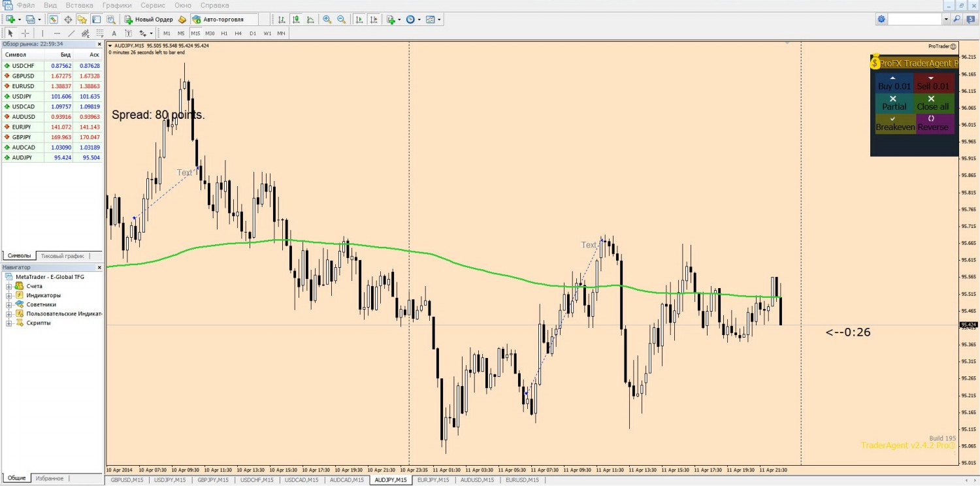Open the search field dropdown arrow

pyautogui.click(x=946, y=20)
